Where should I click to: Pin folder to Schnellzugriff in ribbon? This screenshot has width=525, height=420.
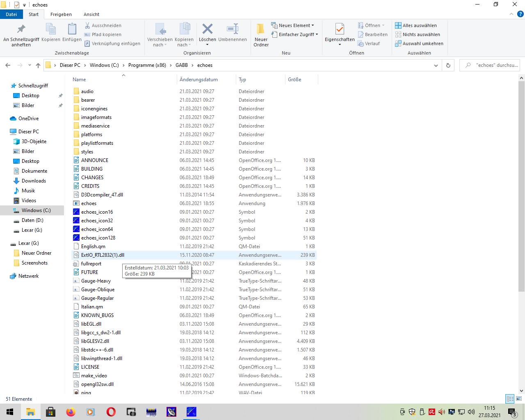[21, 34]
